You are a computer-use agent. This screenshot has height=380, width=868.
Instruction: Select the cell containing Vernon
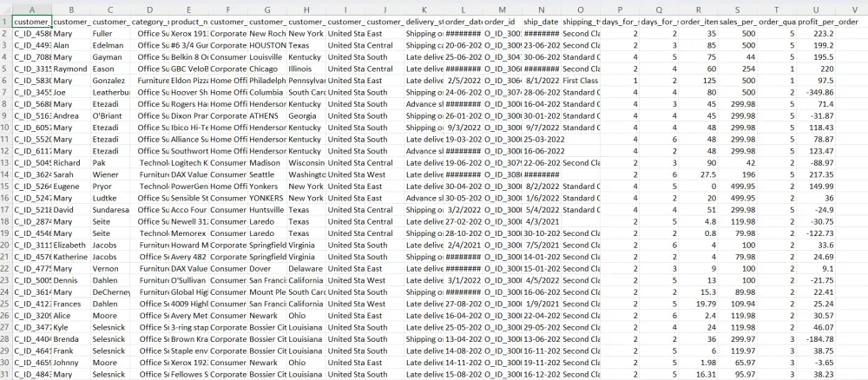111,269
